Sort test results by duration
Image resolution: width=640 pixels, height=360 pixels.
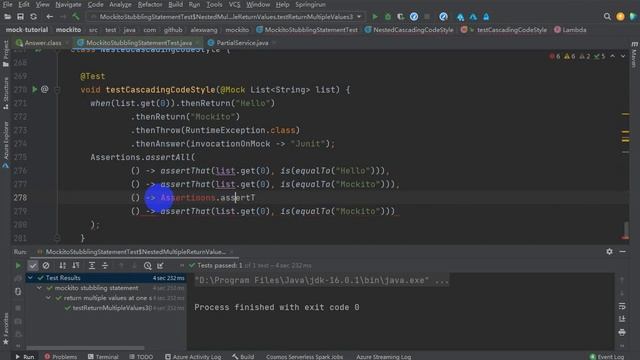pos(76,266)
